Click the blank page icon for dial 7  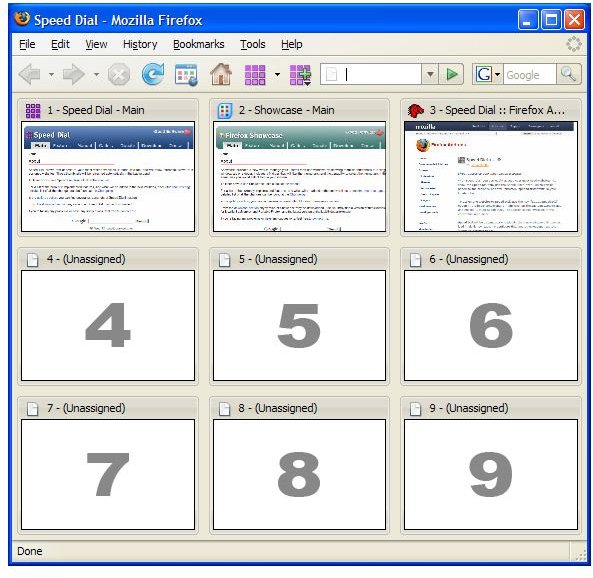tap(33, 409)
